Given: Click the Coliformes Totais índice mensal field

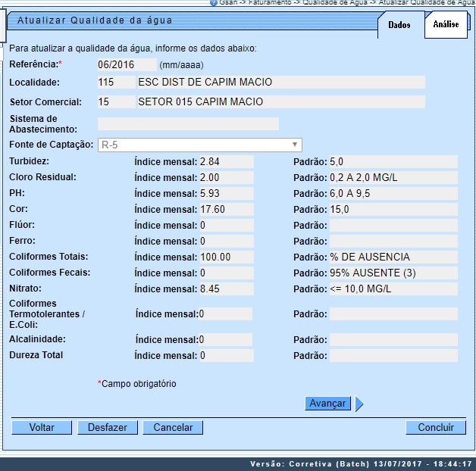Looking at the screenshot, I should [x=226, y=257].
